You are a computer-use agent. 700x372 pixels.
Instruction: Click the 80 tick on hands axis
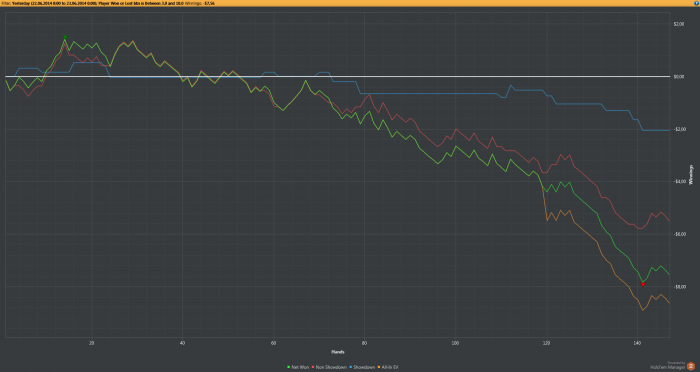click(x=364, y=343)
